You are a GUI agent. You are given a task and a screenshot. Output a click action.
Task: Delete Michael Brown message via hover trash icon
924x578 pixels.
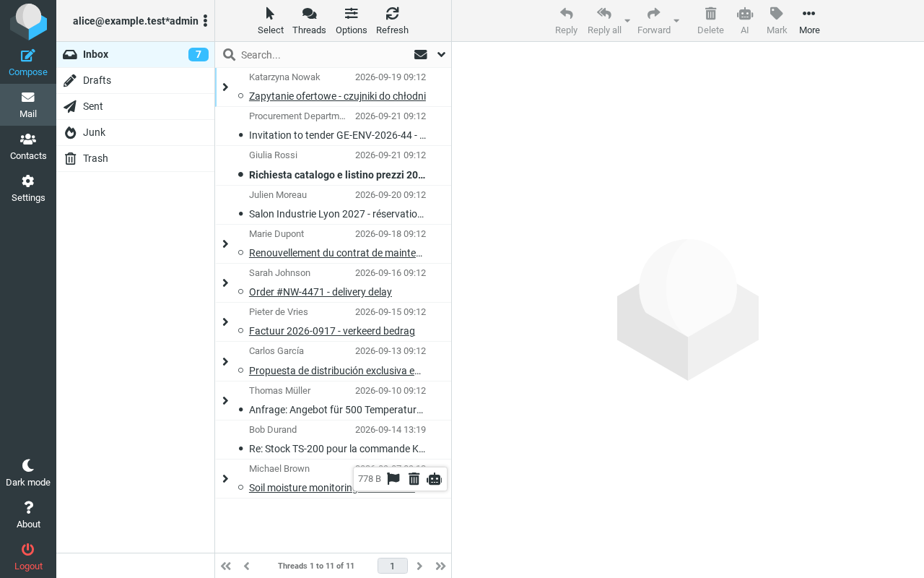pyautogui.click(x=414, y=479)
